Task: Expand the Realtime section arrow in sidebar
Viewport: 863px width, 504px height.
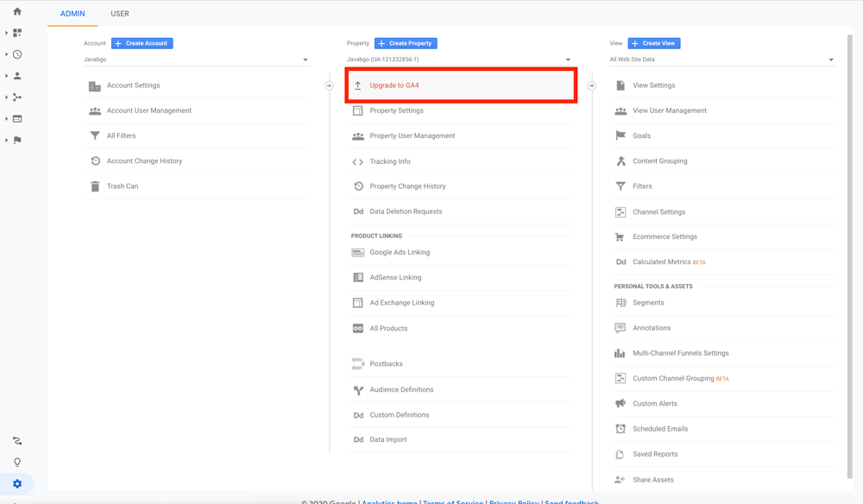Action: 7,54
